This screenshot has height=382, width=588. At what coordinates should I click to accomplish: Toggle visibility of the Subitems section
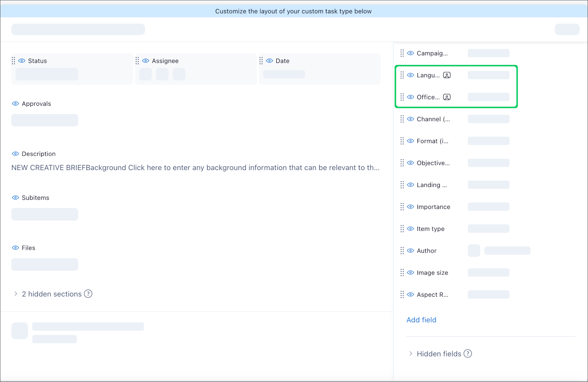click(15, 197)
